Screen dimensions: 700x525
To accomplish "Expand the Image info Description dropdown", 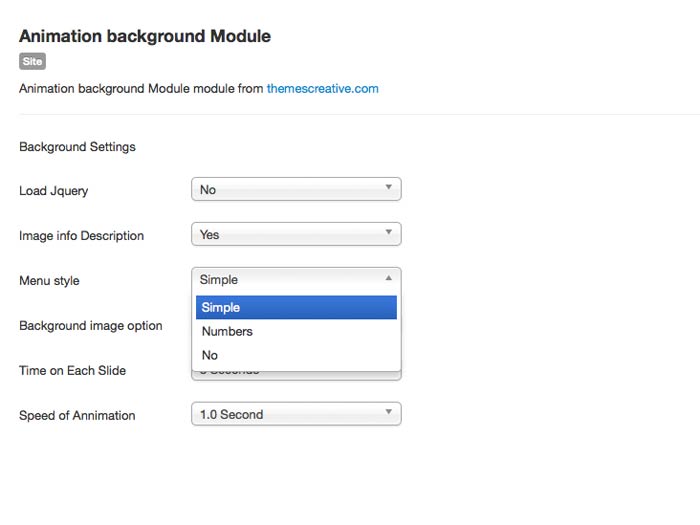I will [296, 234].
